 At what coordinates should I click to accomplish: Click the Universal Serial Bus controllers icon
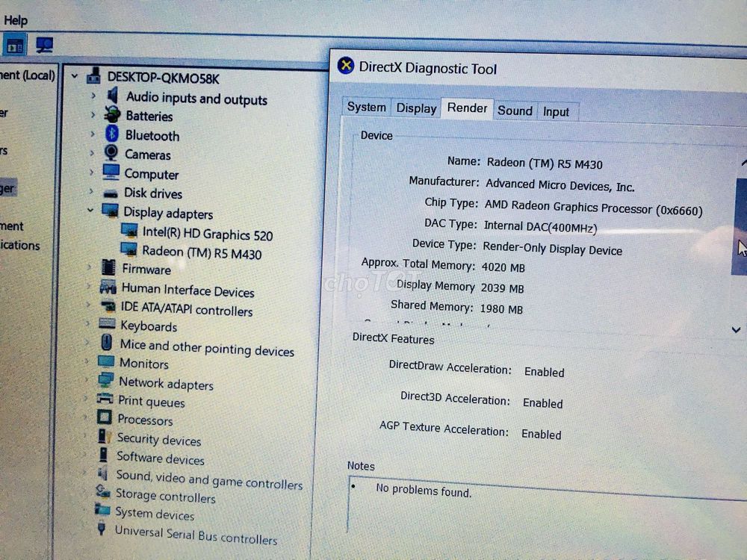tap(102, 528)
